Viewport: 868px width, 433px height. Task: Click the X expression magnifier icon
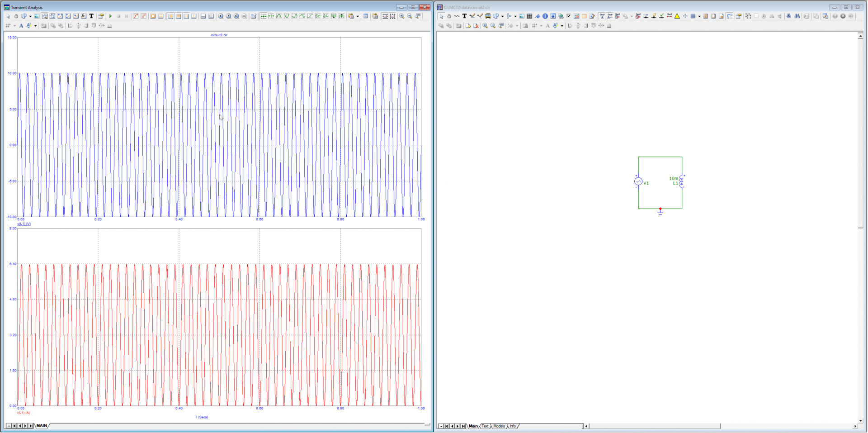(221, 16)
